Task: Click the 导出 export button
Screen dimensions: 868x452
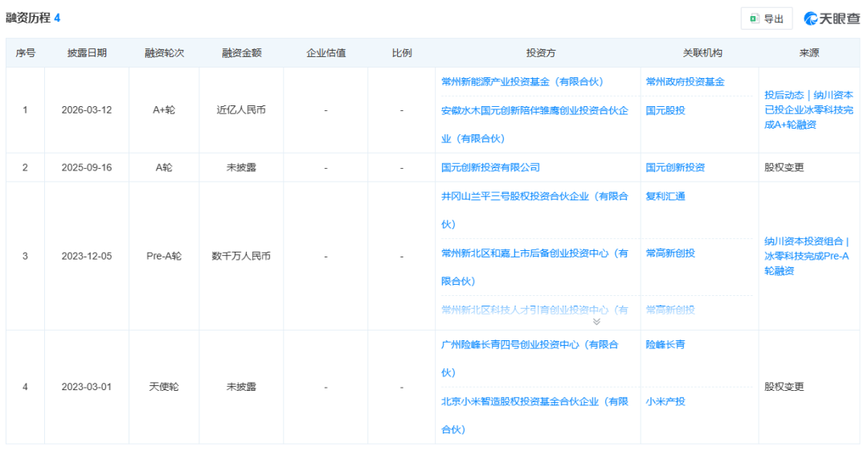Action: [x=767, y=18]
